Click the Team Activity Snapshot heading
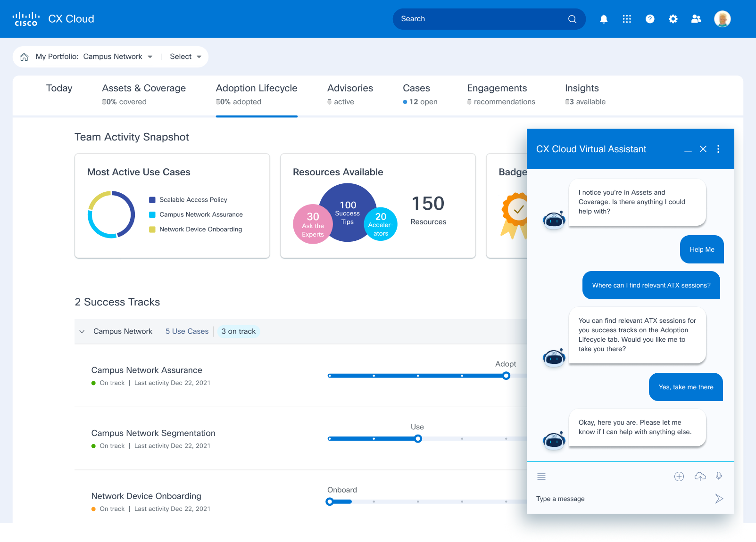The image size is (756, 542). click(132, 137)
